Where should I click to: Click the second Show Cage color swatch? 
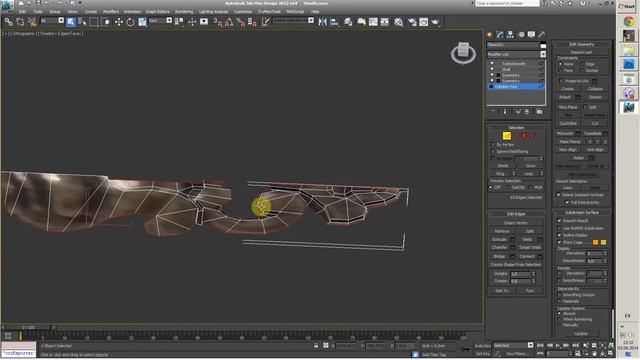[x=603, y=242]
